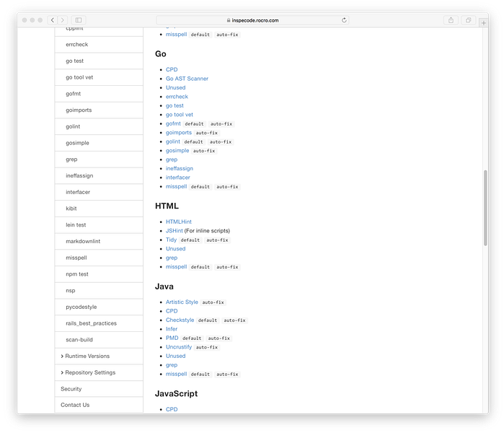Image resolution: width=504 pixels, height=433 pixels.
Task: Open the Unused link under HTML
Action: coord(175,249)
